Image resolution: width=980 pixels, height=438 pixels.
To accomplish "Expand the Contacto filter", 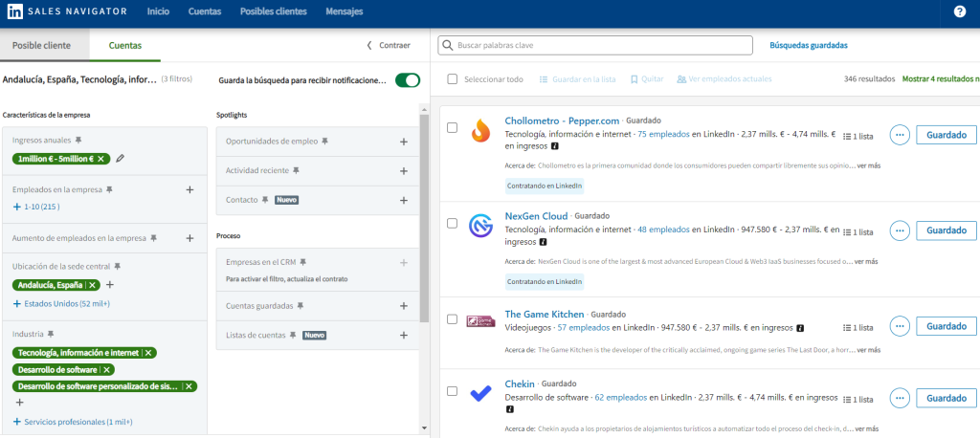I will [x=404, y=200].
